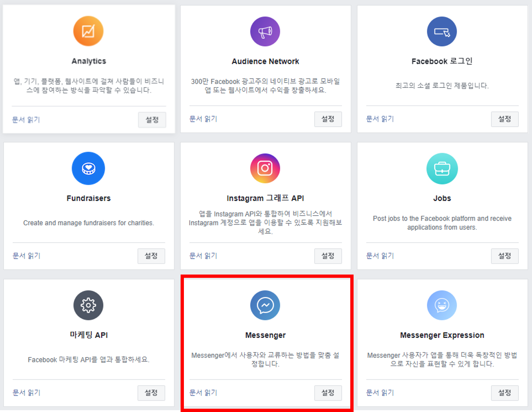Open 문서 읽기 link for Messenger Expression
Screen dimensions: 532x412
point(380,393)
